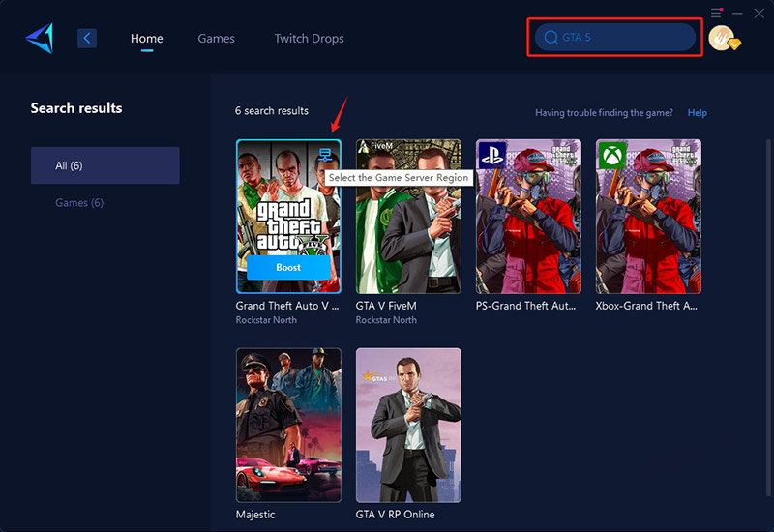Click the PlayStation logo badge

tap(492, 156)
